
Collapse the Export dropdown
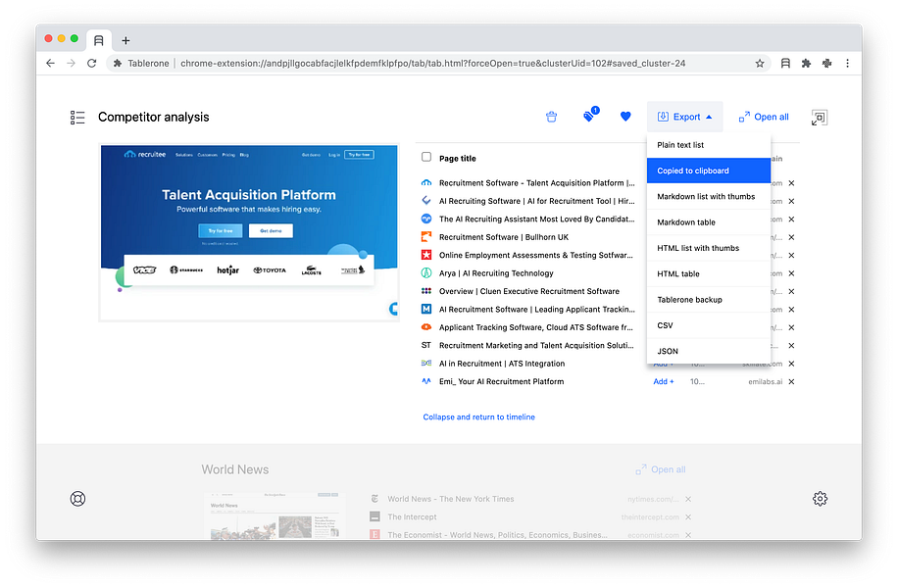[x=685, y=117]
